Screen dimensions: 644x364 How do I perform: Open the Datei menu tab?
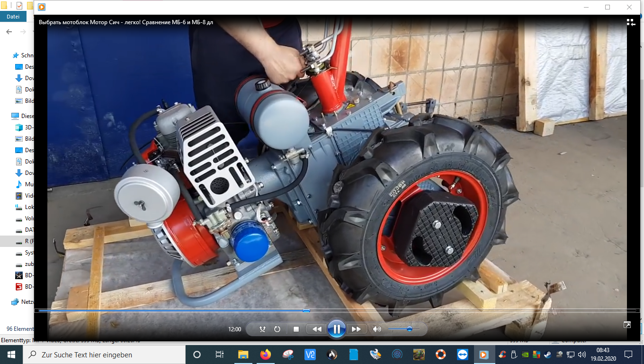[x=13, y=17]
